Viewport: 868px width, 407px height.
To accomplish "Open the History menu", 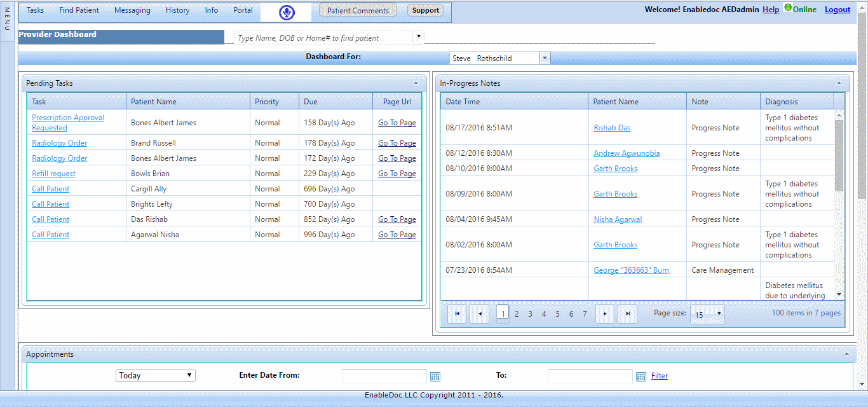I will pyautogui.click(x=177, y=10).
